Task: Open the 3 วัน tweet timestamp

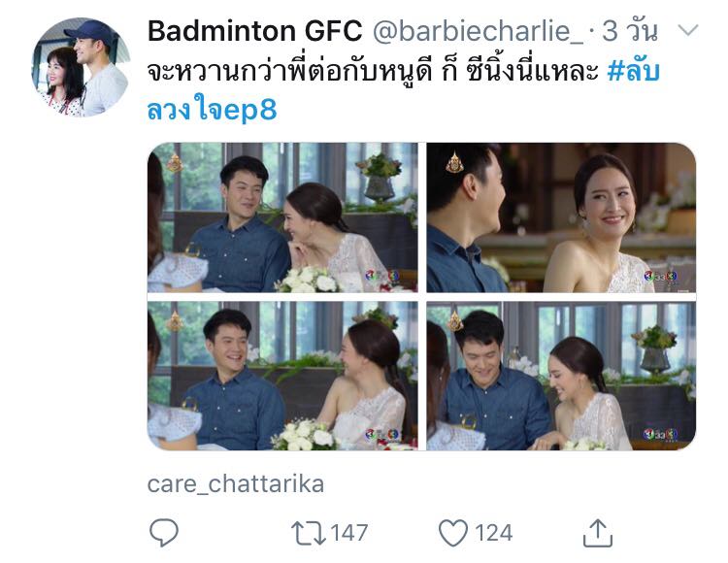Action: pyautogui.click(x=630, y=31)
